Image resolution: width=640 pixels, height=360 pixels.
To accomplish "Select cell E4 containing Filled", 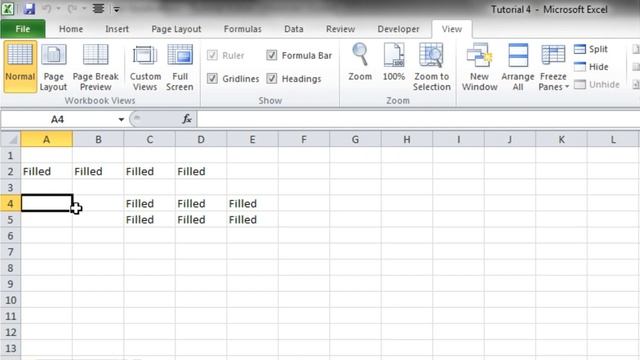I will [252, 203].
